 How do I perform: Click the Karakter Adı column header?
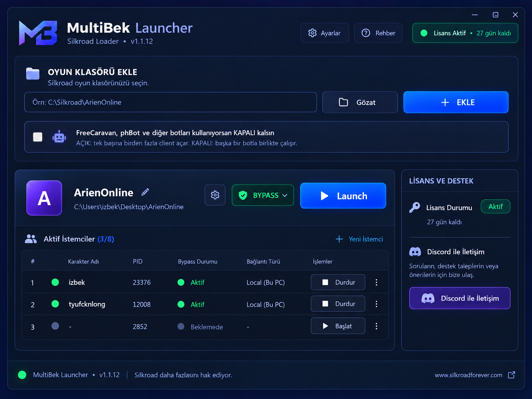83,262
